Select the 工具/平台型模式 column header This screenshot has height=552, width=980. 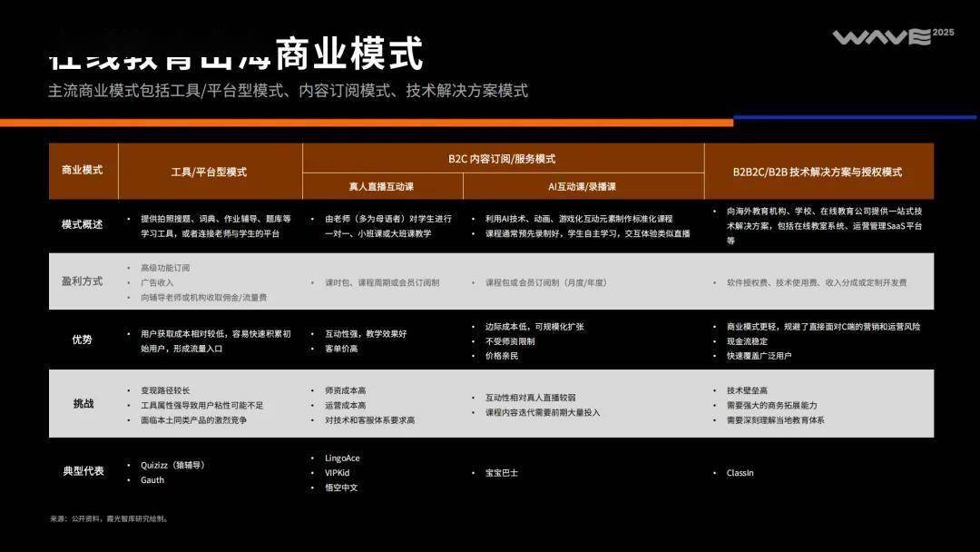pyautogui.click(x=209, y=172)
